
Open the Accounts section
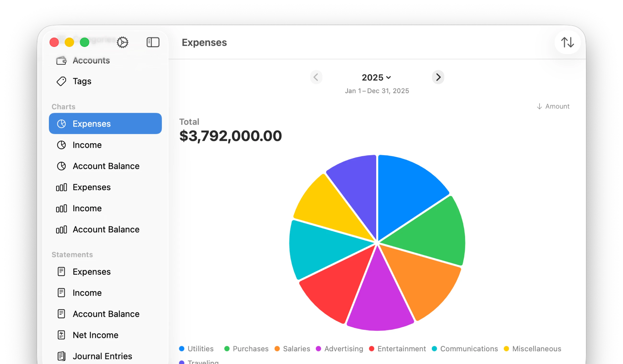tap(91, 60)
